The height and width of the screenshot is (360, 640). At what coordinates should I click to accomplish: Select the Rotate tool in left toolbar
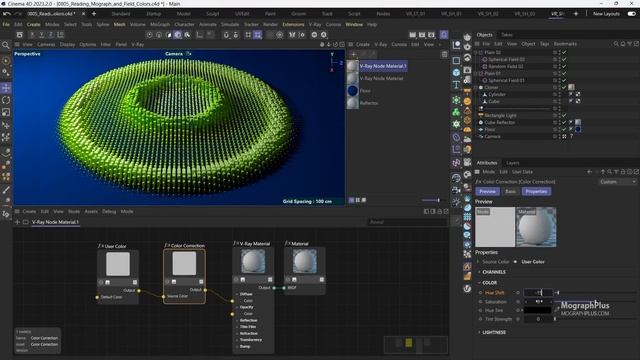(6, 100)
